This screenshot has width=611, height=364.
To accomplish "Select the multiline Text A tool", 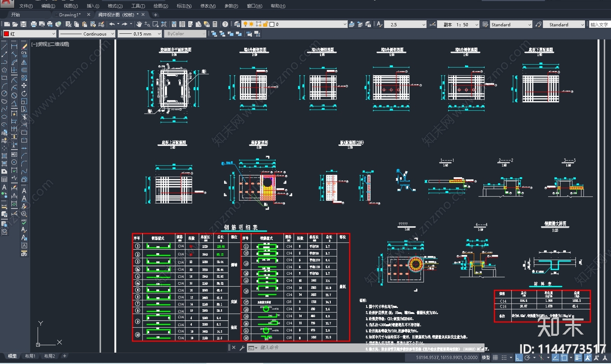I will (4, 188).
